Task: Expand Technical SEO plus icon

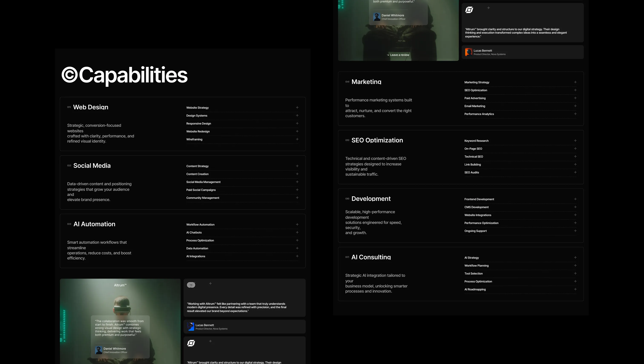Action: tap(575, 156)
